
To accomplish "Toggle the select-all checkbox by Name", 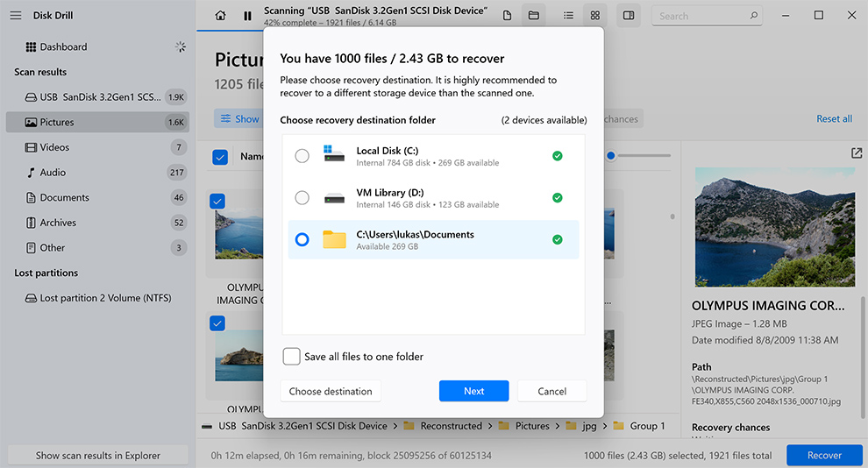I will coord(220,157).
